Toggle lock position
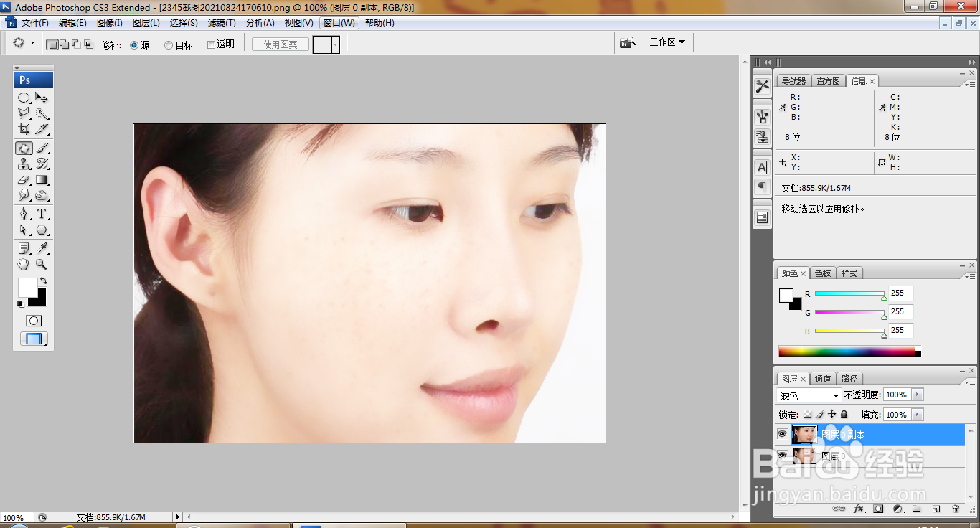The width and height of the screenshot is (980, 528). pyautogui.click(x=832, y=414)
